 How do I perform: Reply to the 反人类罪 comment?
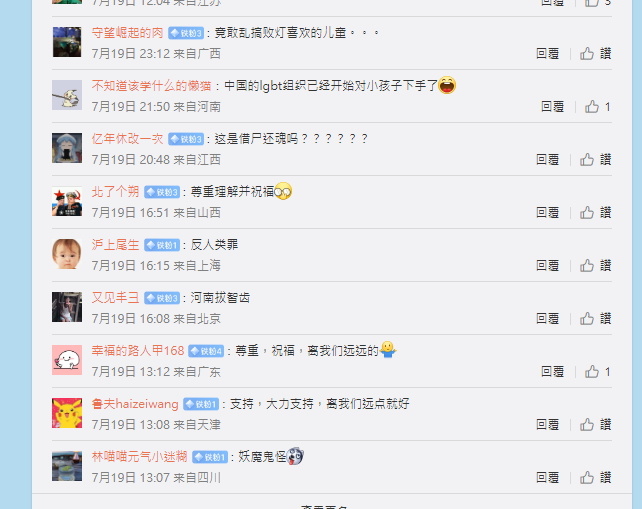[547, 266]
